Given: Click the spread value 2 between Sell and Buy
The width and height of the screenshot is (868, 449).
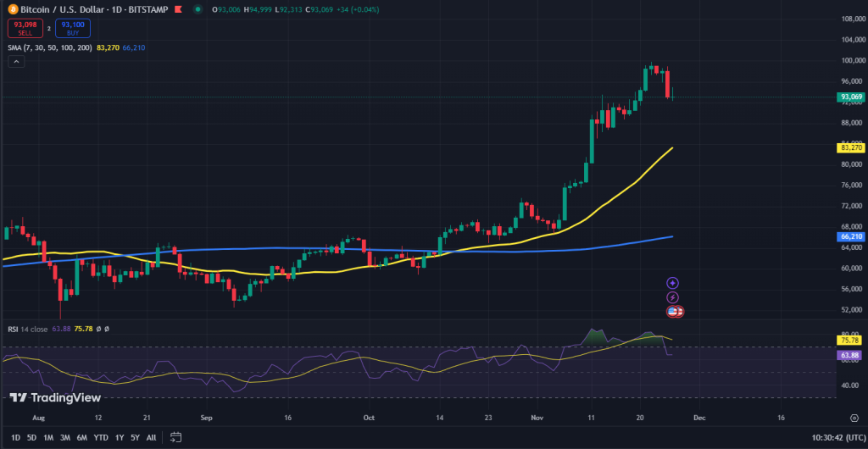Looking at the screenshot, I should pyautogui.click(x=48, y=28).
